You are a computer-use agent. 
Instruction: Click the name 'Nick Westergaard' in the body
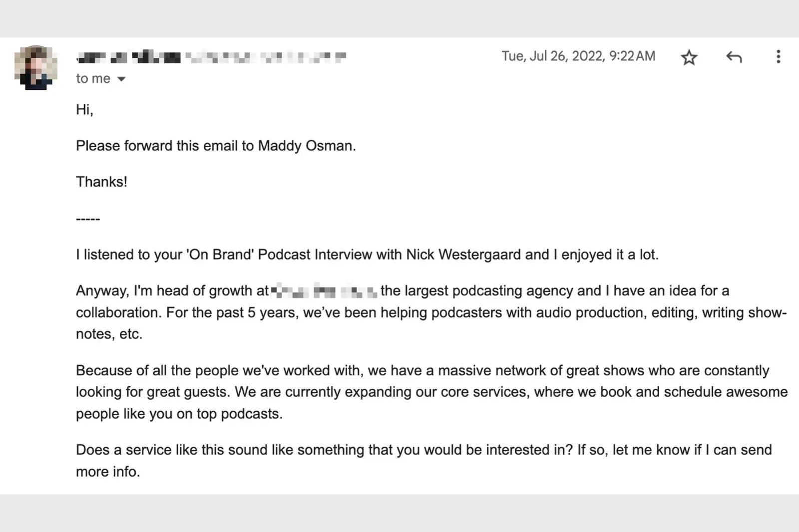(x=463, y=255)
